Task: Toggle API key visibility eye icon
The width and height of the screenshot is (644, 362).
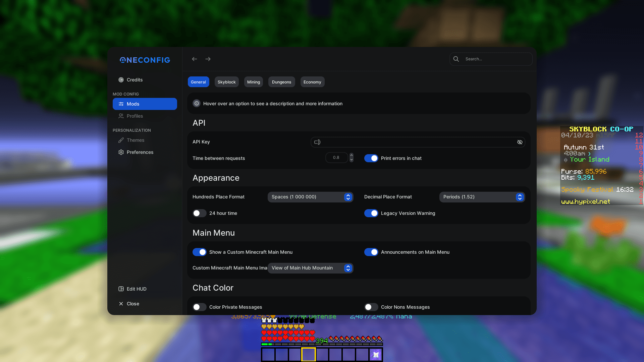Action: [x=520, y=142]
